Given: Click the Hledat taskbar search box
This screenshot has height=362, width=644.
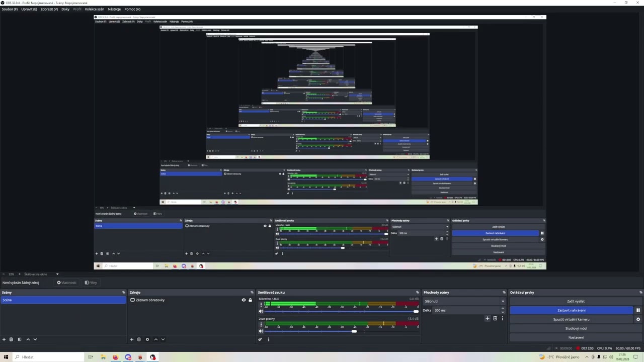Looking at the screenshot, I should coord(49,357).
